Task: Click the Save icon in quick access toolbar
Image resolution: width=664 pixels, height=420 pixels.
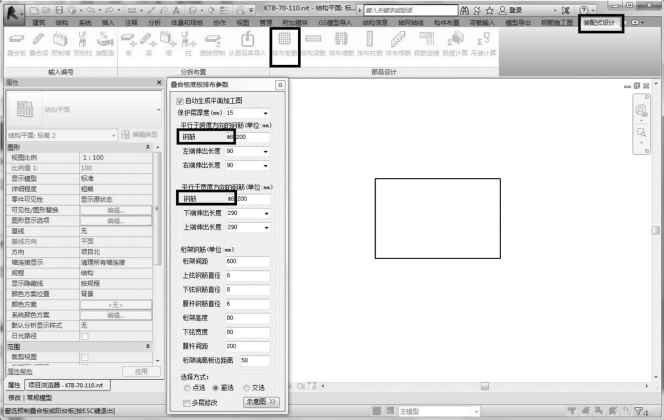Action: [59, 10]
